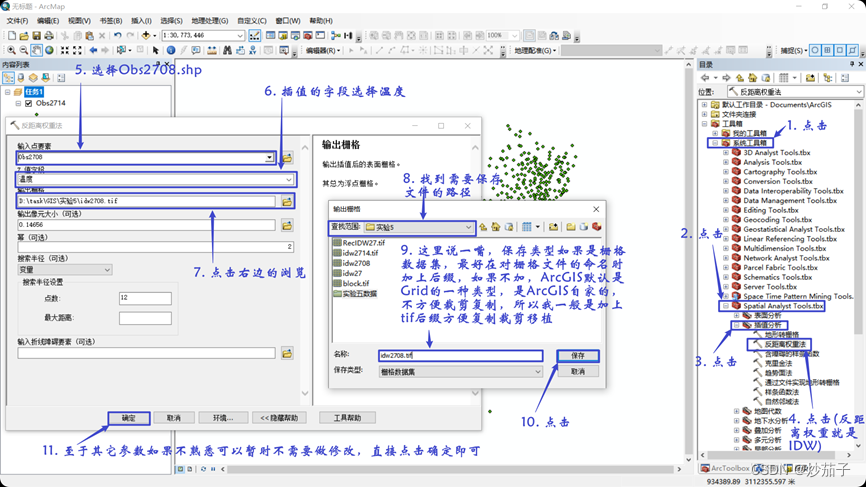The width and height of the screenshot is (866, 487).
Task: Click the Full Extent globe icon
Action: 49,50
